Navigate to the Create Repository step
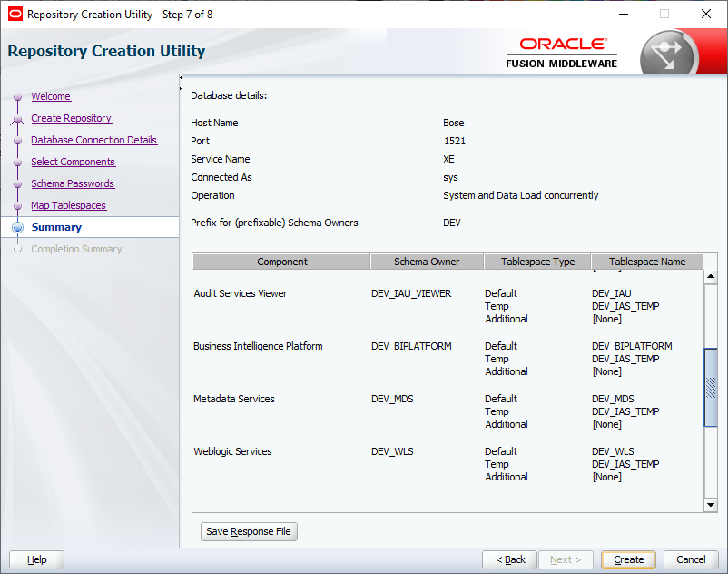Screen dimensions: 728x574 pyautogui.click(x=71, y=118)
